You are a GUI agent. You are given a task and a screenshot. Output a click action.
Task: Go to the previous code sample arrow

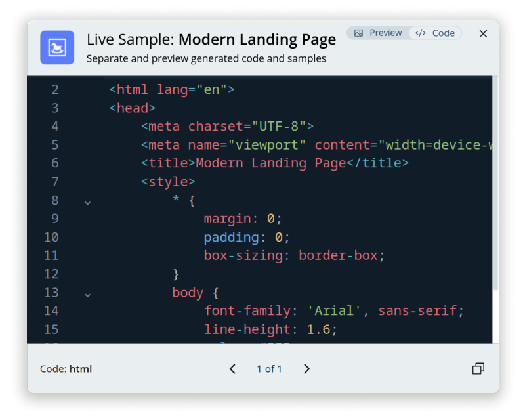pos(232,369)
